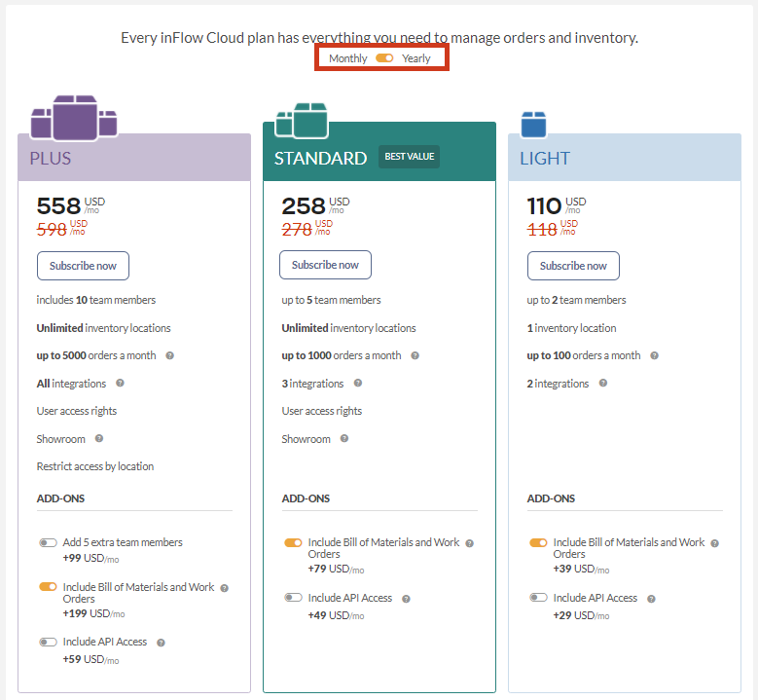Viewport: 758px width, 700px height.
Task: Click the PLUS plan heading
Action: pos(51,158)
